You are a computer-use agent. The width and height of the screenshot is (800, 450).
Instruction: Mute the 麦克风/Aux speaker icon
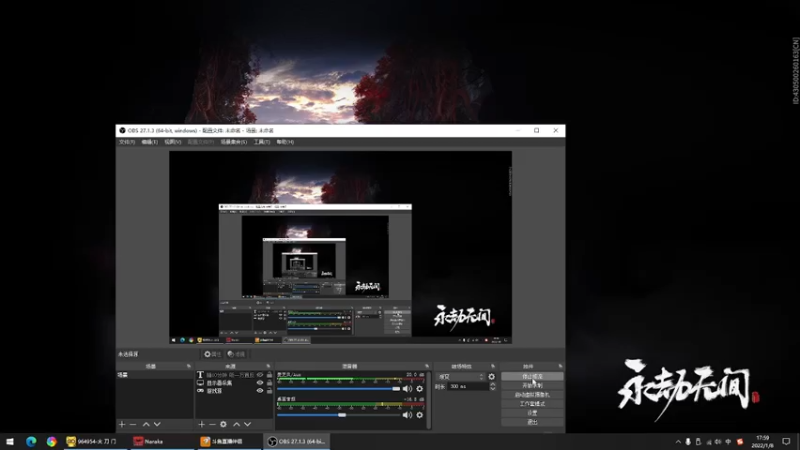point(407,389)
